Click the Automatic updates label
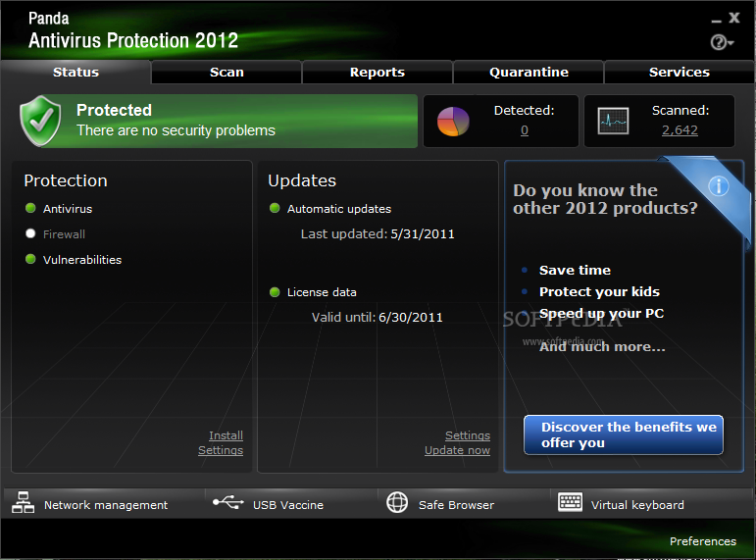Image resolution: width=756 pixels, height=560 pixels. (x=339, y=209)
